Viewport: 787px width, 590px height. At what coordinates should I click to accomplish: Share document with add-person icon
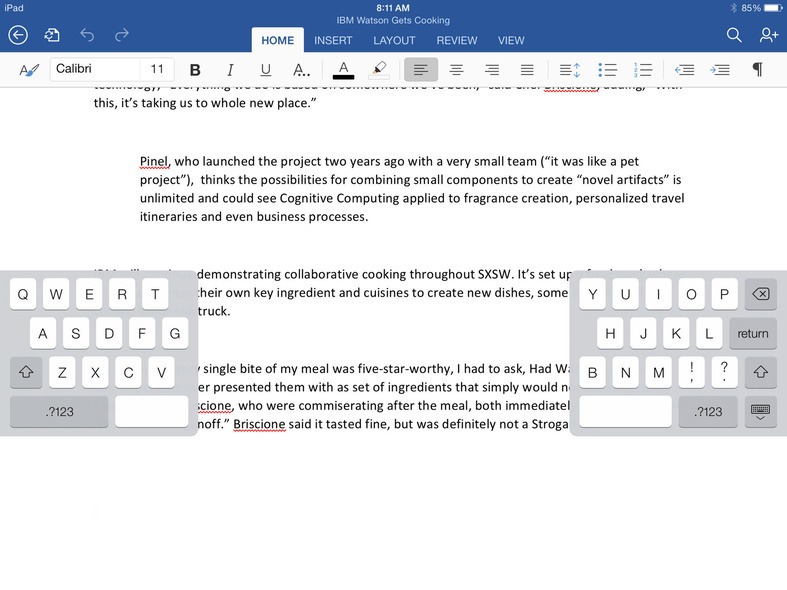tap(768, 35)
